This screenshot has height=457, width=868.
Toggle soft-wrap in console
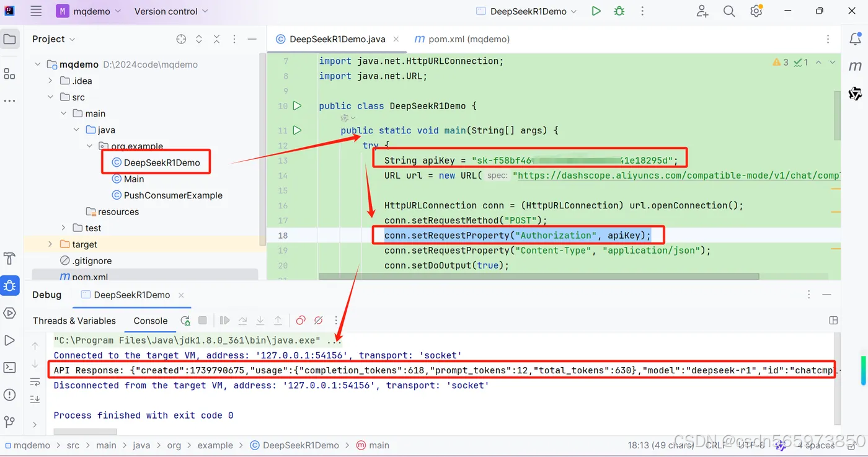click(35, 383)
